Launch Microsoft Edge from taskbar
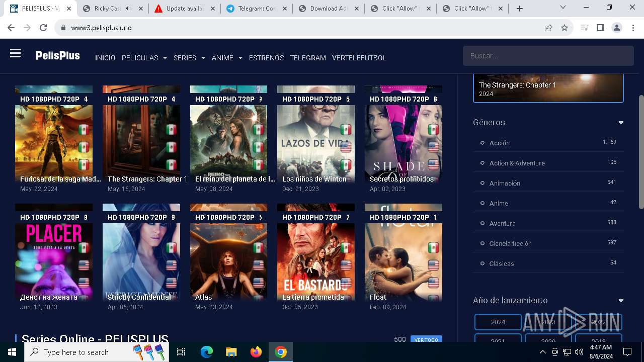 tap(207, 352)
